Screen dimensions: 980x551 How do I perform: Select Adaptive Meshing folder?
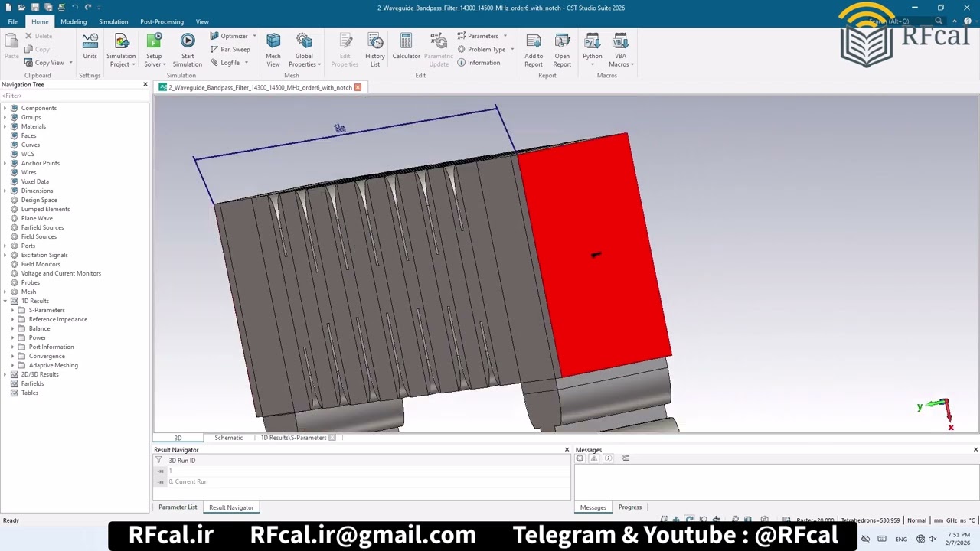[53, 365]
